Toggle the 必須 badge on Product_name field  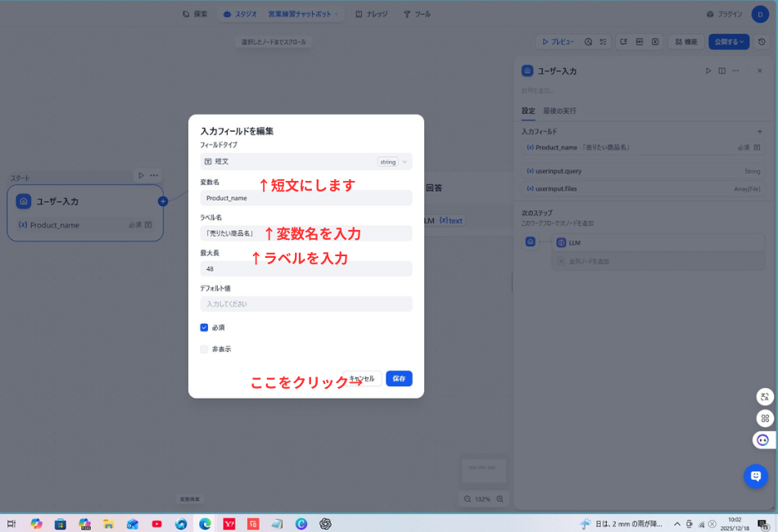click(x=742, y=147)
